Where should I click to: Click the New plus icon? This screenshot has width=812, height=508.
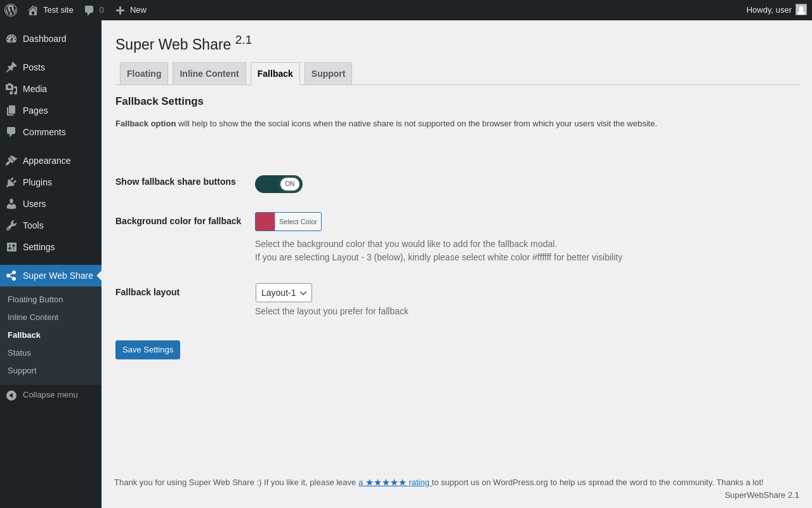tap(120, 10)
